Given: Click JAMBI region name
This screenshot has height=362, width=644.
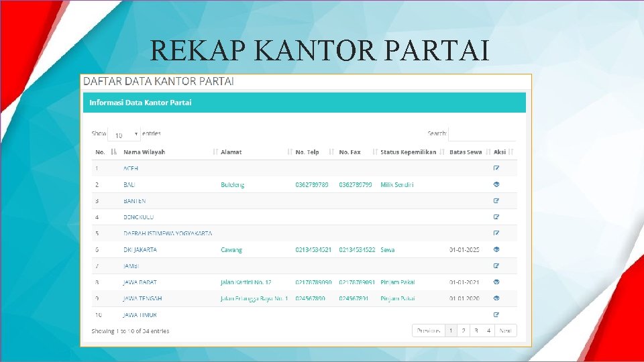Looking at the screenshot, I should (x=131, y=266).
